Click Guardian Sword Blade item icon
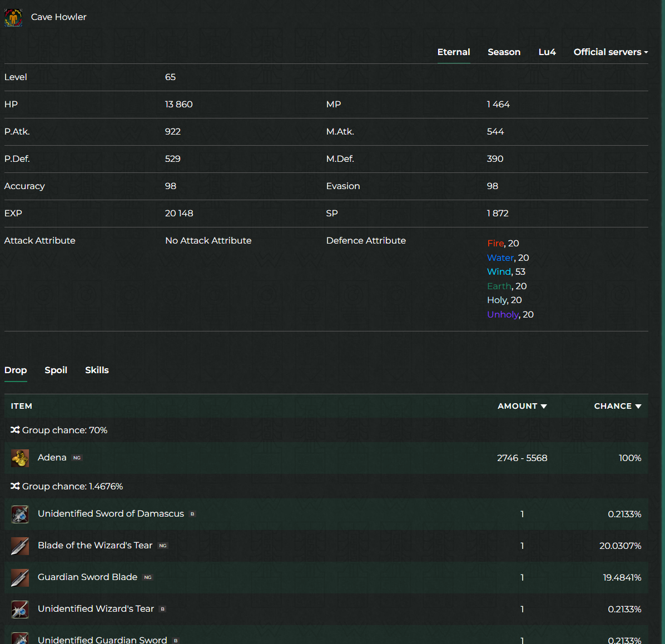 tap(20, 578)
